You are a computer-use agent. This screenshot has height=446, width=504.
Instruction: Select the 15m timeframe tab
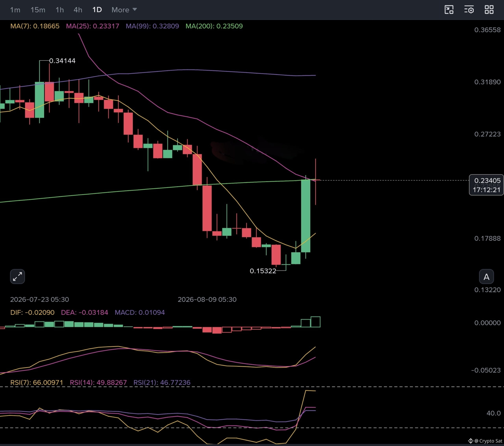[x=38, y=10]
